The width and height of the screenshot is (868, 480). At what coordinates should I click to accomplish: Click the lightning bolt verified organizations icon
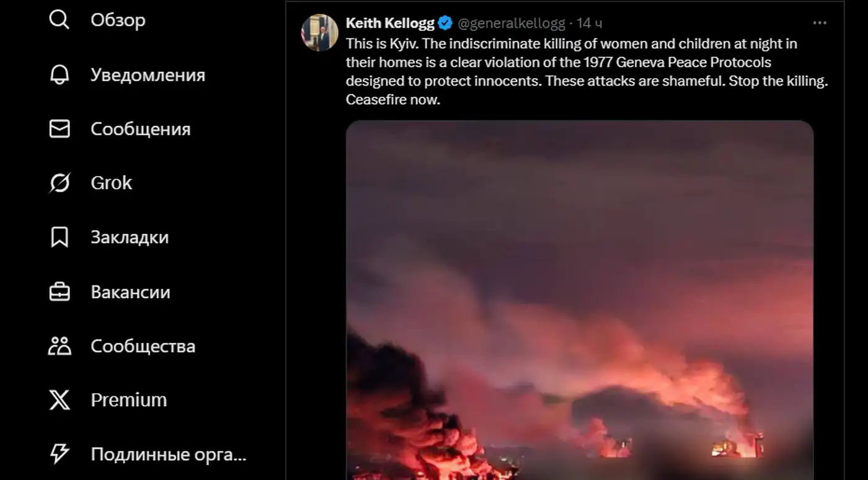click(x=60, y=455)
